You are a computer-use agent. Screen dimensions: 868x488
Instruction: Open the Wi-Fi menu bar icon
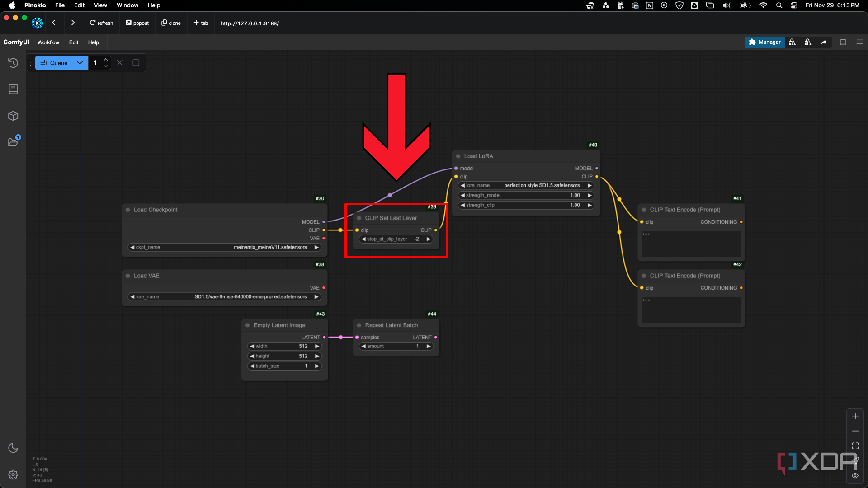(x=764, y=5)
